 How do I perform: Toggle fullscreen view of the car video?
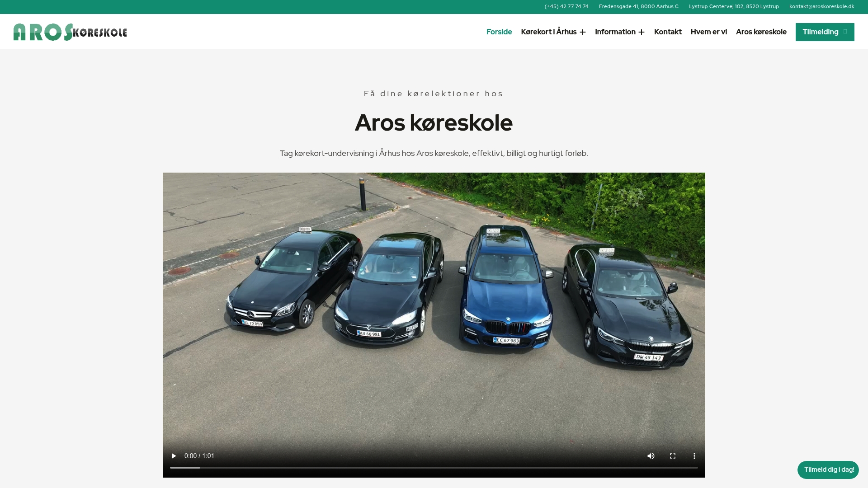(x=673, y=456)
